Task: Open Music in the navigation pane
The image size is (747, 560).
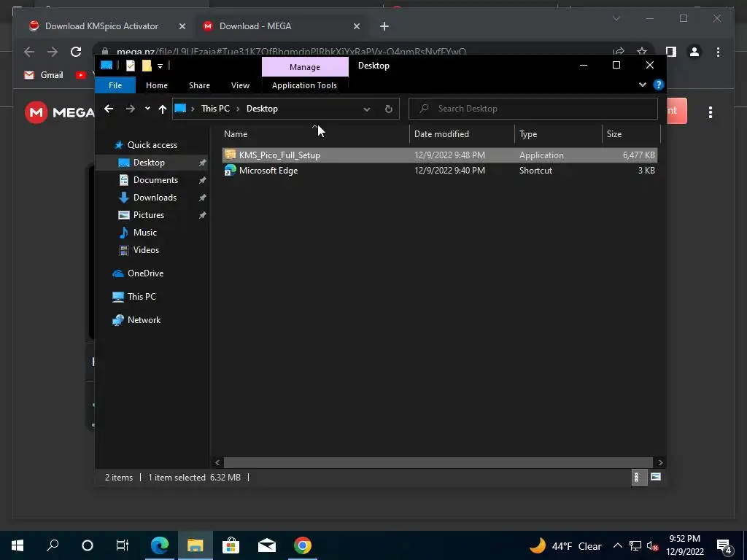Action: pos(145,233)
